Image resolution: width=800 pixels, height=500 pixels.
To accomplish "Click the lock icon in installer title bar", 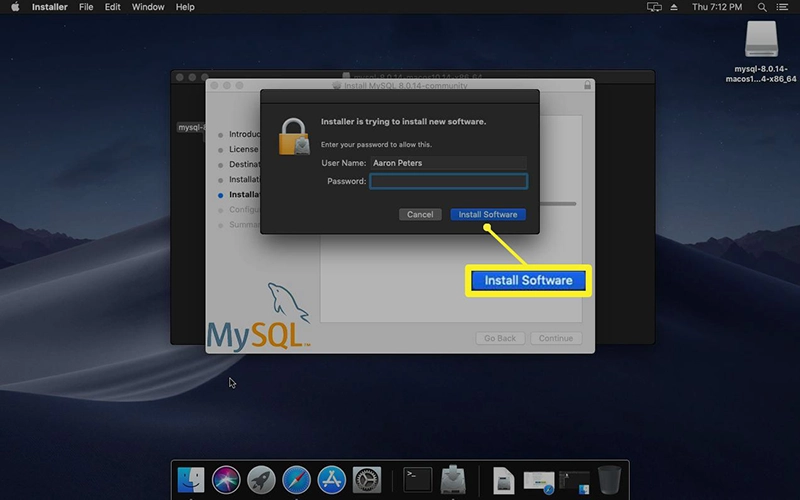I will click(x=587, y=85).
